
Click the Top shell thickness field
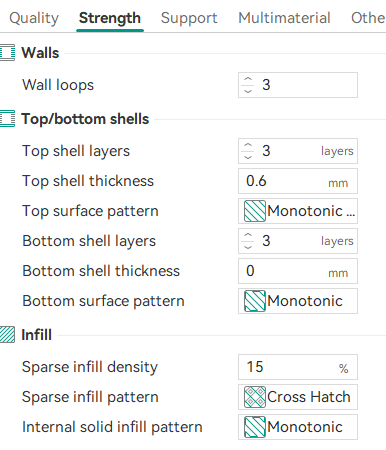point(298,181)
